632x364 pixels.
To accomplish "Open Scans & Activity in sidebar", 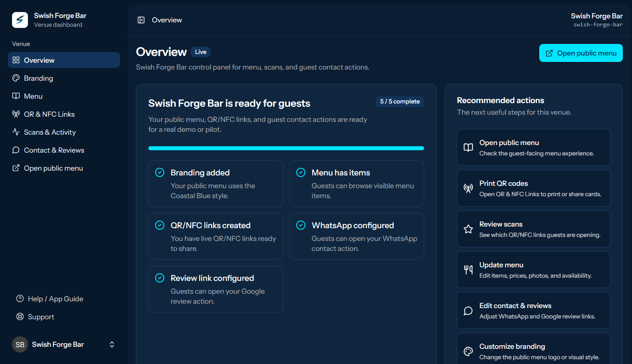I will tap(64, 132).
